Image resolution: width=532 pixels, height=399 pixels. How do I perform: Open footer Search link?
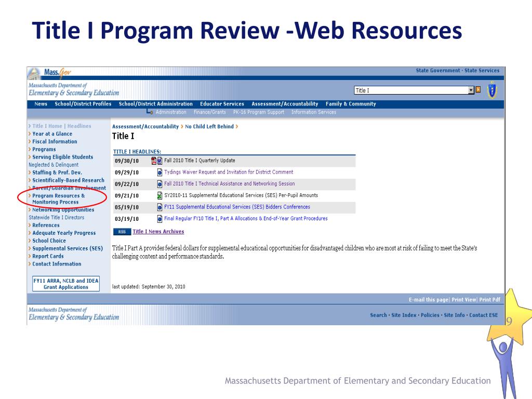[378, 315]
